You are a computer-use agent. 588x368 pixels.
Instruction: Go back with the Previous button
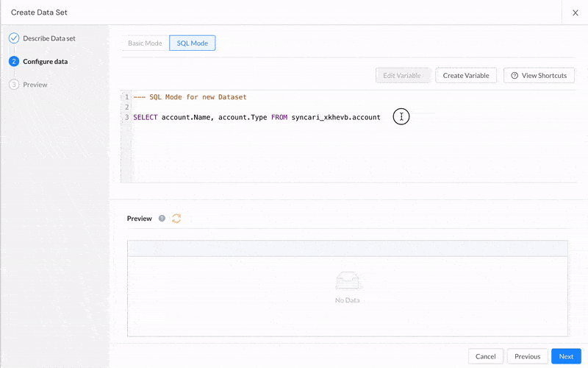click(527, 356)
